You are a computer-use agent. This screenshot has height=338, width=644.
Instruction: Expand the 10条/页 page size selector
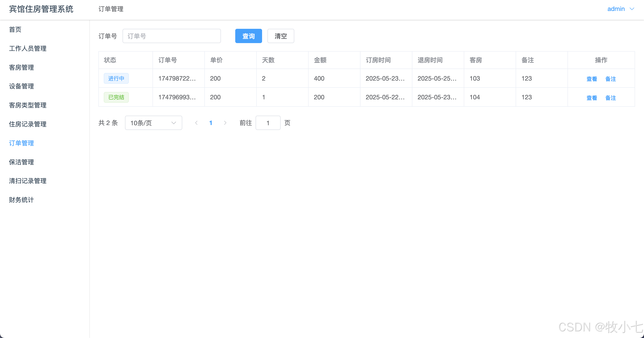[153, 123]
